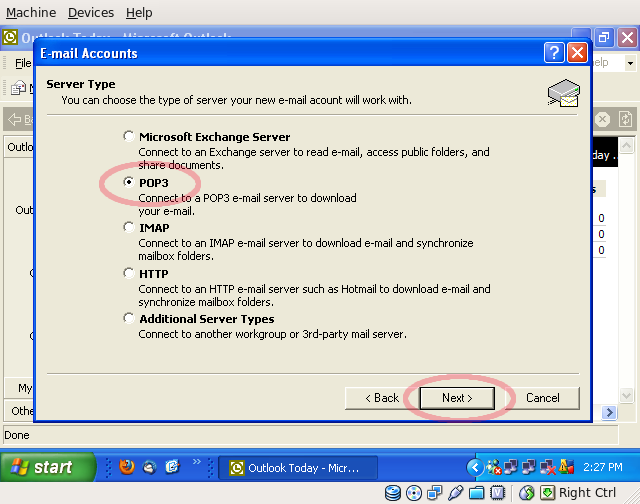640x504 pixels.
Task: Click the system clock showing 2:27 PM
Action: [x=602, y=467]
